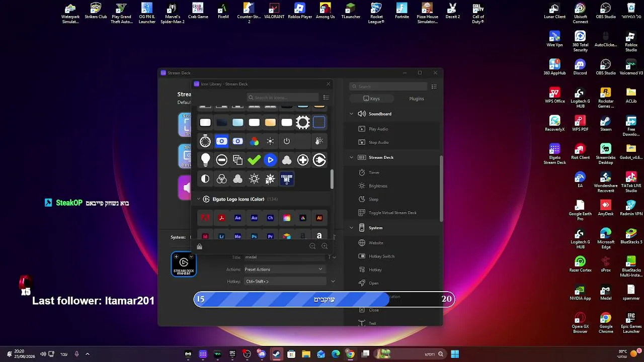Select the Follow Me icon
644x362 pixels.
287,178
